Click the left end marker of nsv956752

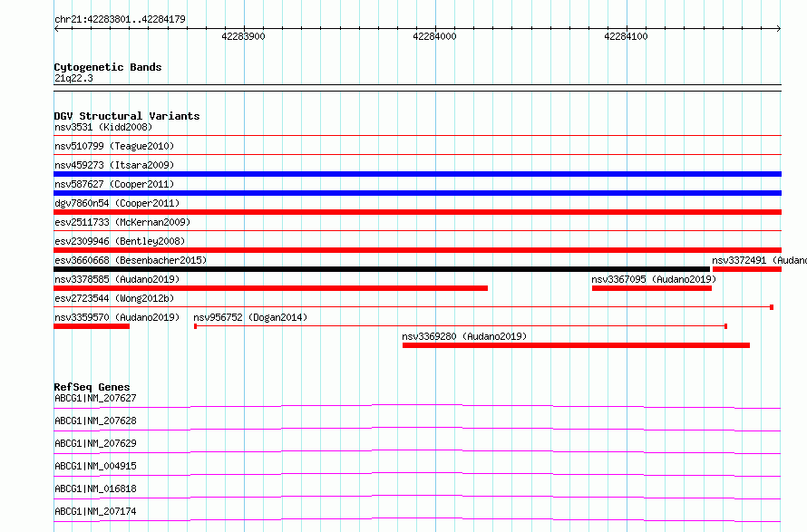coord(196,326)
